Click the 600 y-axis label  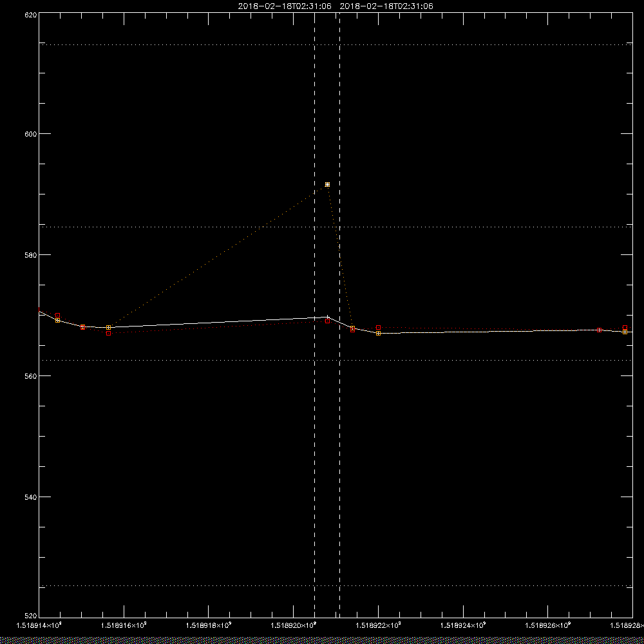(x=31, y=134)
